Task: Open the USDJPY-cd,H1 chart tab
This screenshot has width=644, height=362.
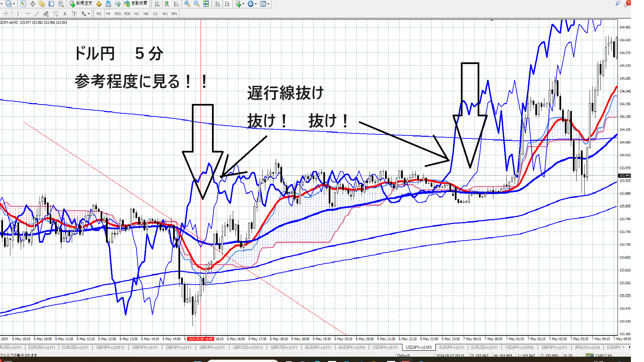Action: point(385,347)
